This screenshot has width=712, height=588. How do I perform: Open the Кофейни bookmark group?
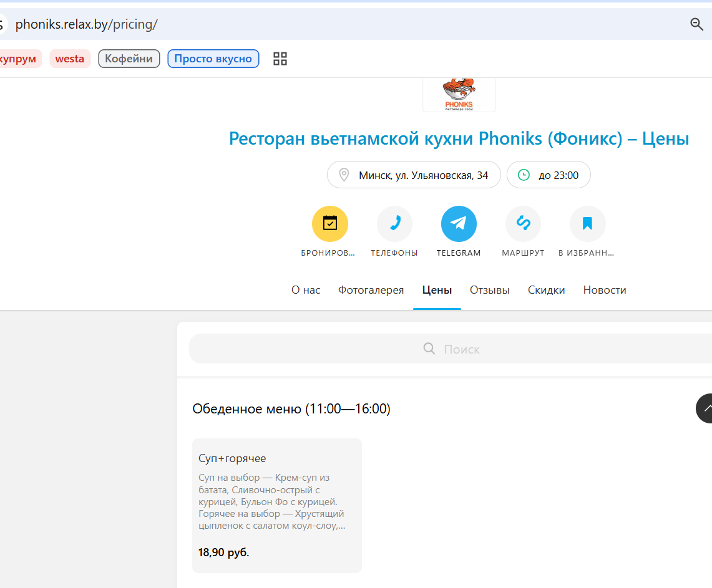[129, 59]
